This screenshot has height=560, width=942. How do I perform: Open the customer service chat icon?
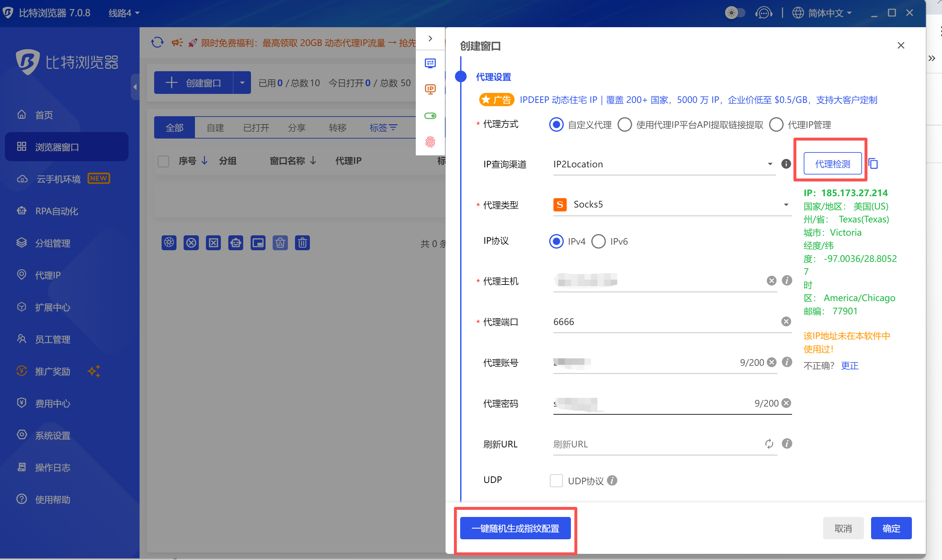[x=764, y=13]
